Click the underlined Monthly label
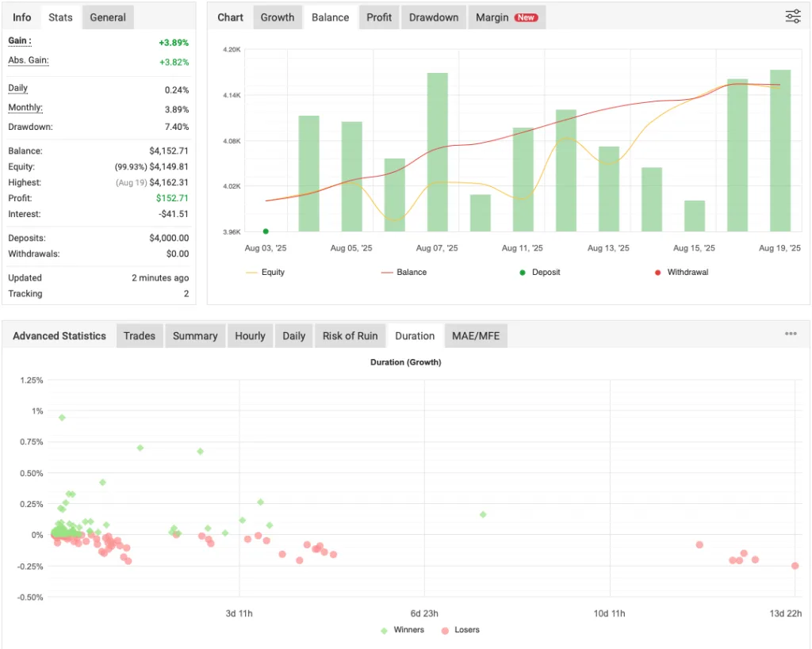This screenshot has width=812, height=649. 24,108
